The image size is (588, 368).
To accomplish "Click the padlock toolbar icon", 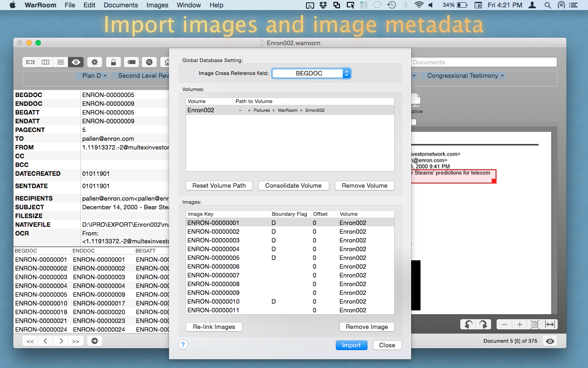I will (x=113, y=62).
